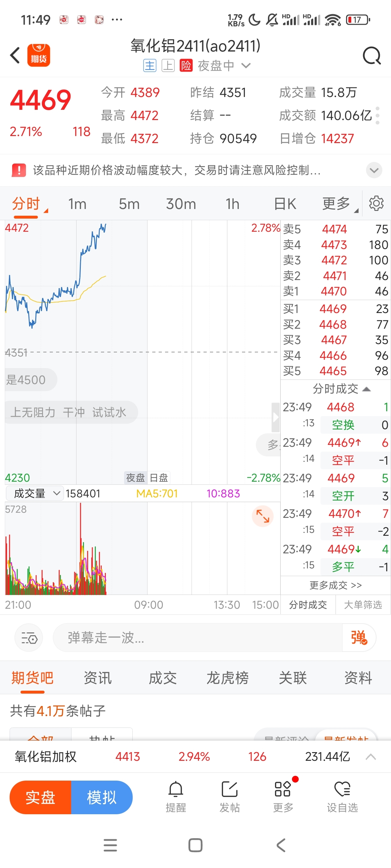Viewport: 391px width, 868px height.
Task: Switch to the 龙虎榜 tab
Action: (228, 678)
